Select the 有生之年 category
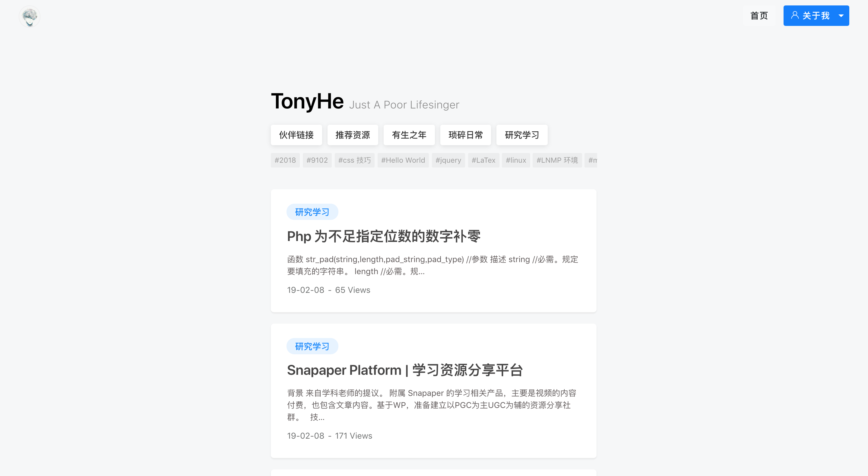868x476 pixels. (409, 135)
